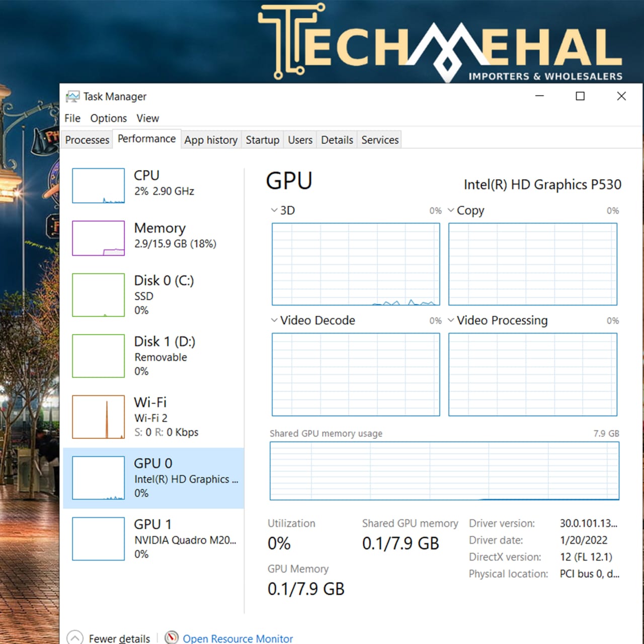Select the Disk 1 (D:) Removable entry
The height and width of the screenshot is (644, 644).
(153, 356)
